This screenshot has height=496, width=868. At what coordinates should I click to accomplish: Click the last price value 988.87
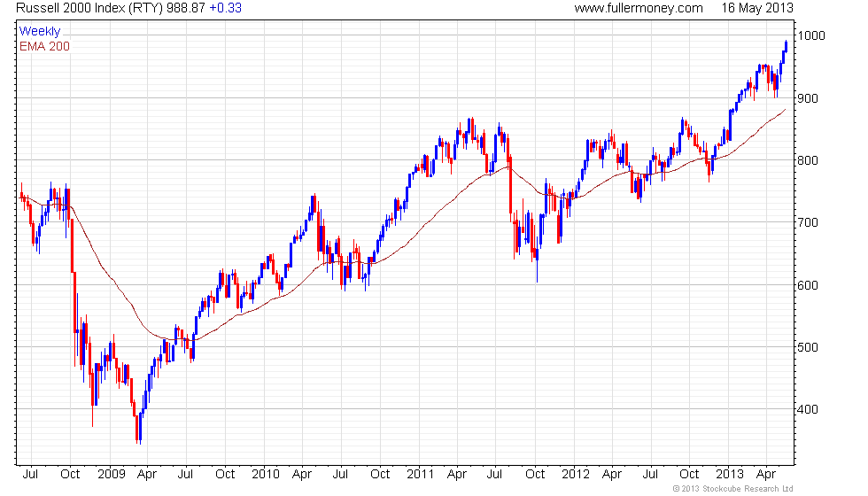click(185, 8)
